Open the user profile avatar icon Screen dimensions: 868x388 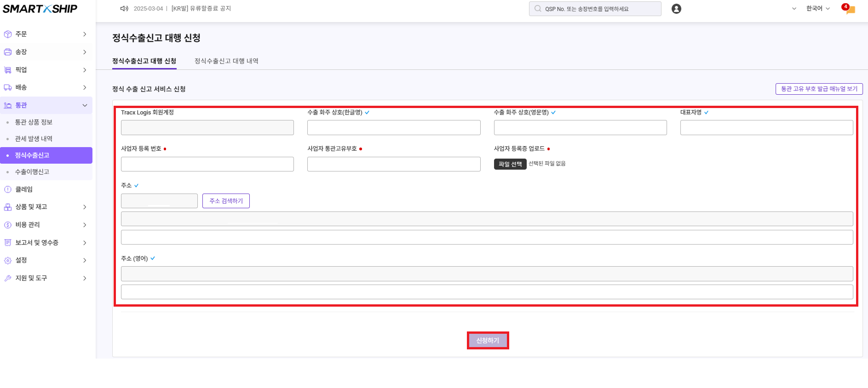click(676, 9)
